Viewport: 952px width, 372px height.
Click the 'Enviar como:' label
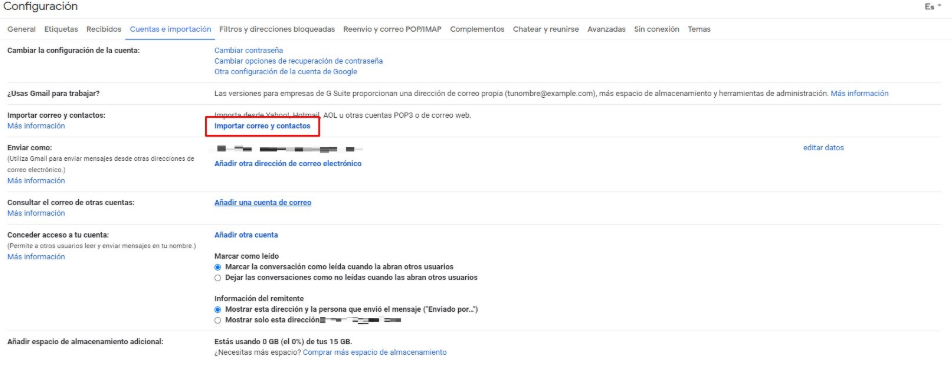click(30, 147)
